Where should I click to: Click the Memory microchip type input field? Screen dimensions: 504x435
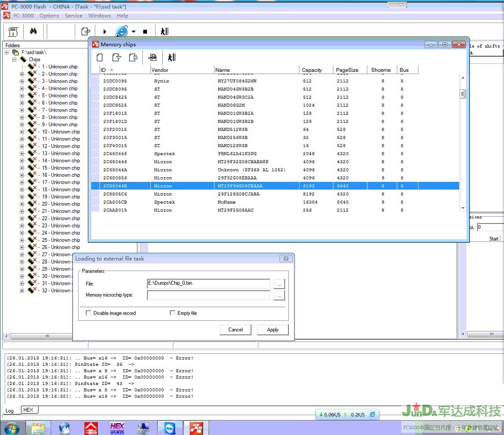208,295
